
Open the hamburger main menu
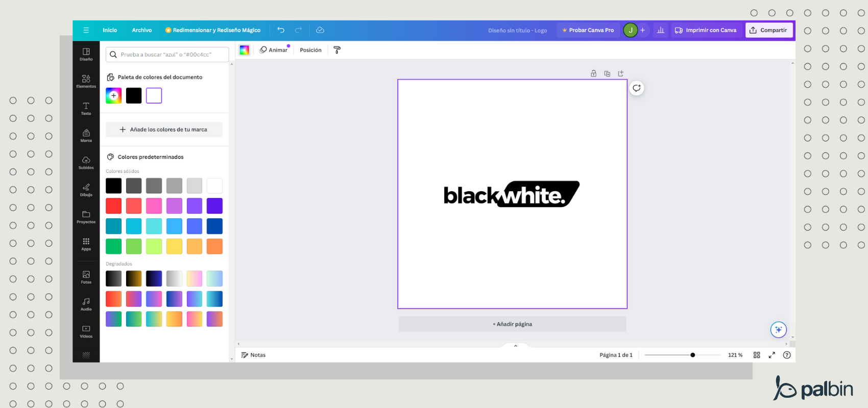(x=86, y=30)
